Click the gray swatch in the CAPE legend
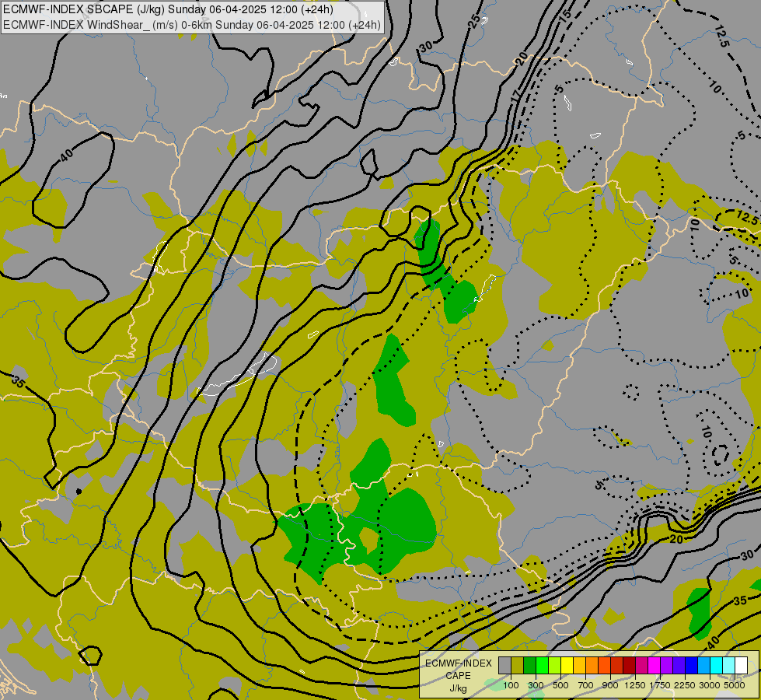This screenshot has height=700, width=761. point(504,665)
